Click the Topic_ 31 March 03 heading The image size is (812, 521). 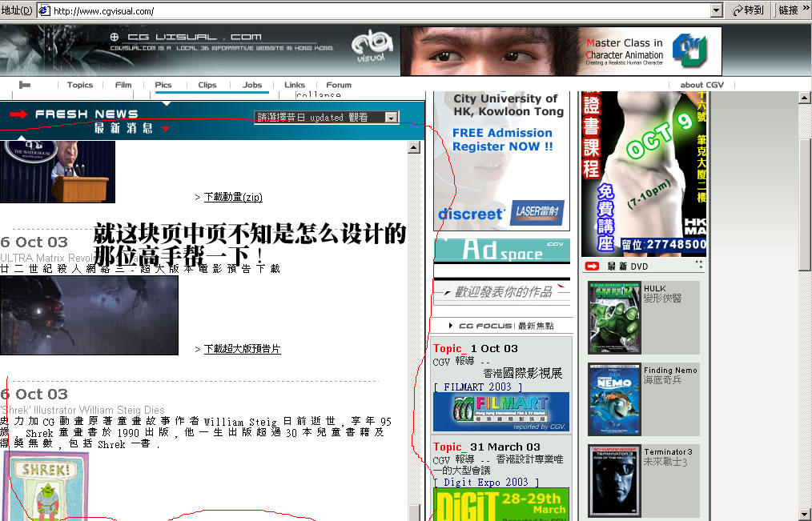coord(486,447)
